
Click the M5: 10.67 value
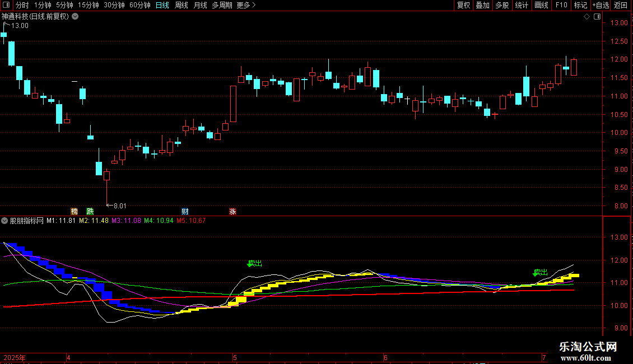coord(192,221)
